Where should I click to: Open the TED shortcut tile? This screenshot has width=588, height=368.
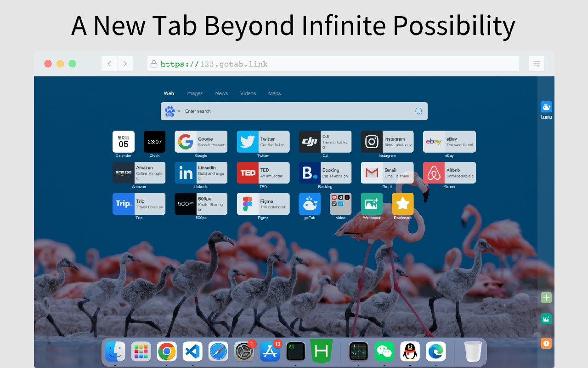(x=263, y=172)
